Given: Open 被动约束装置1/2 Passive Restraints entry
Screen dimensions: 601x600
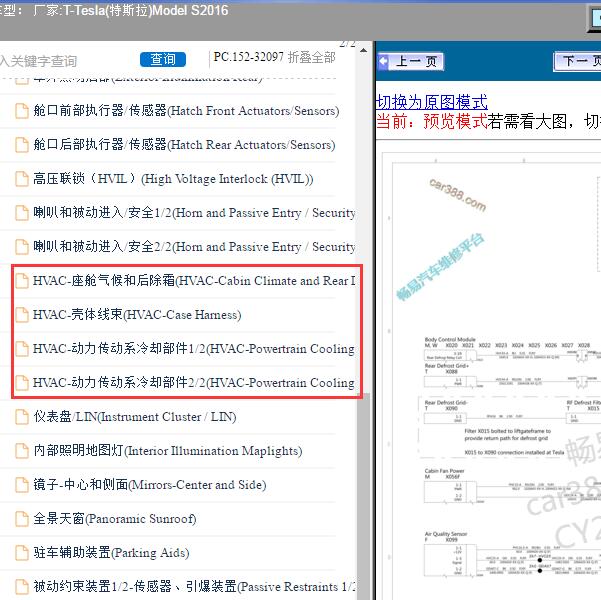Looking at the screenshot, I should pos(194,587).
